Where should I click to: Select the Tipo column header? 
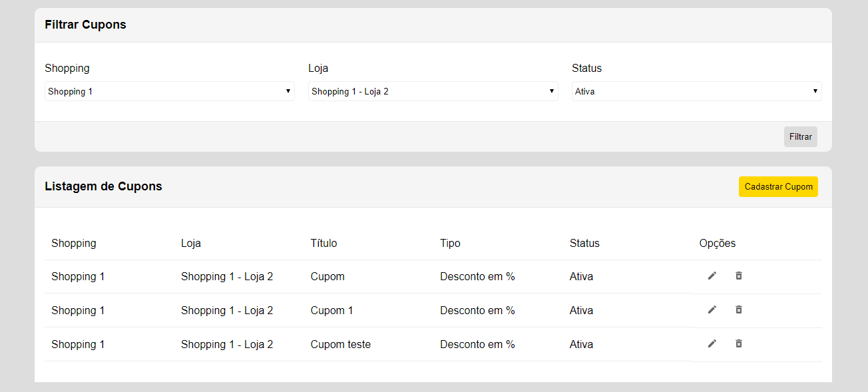(450, 243)
